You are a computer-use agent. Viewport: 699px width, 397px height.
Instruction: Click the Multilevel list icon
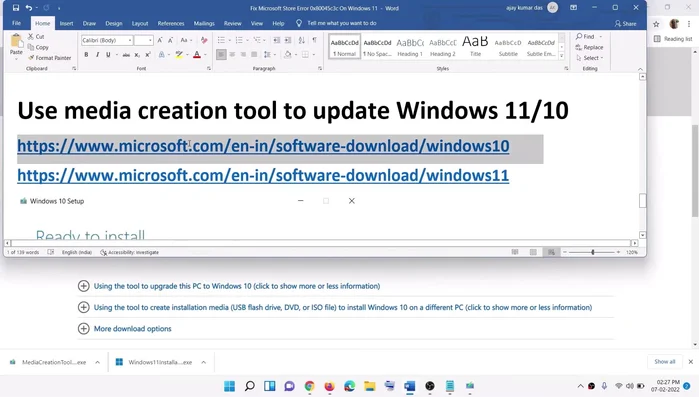[257, 40]
